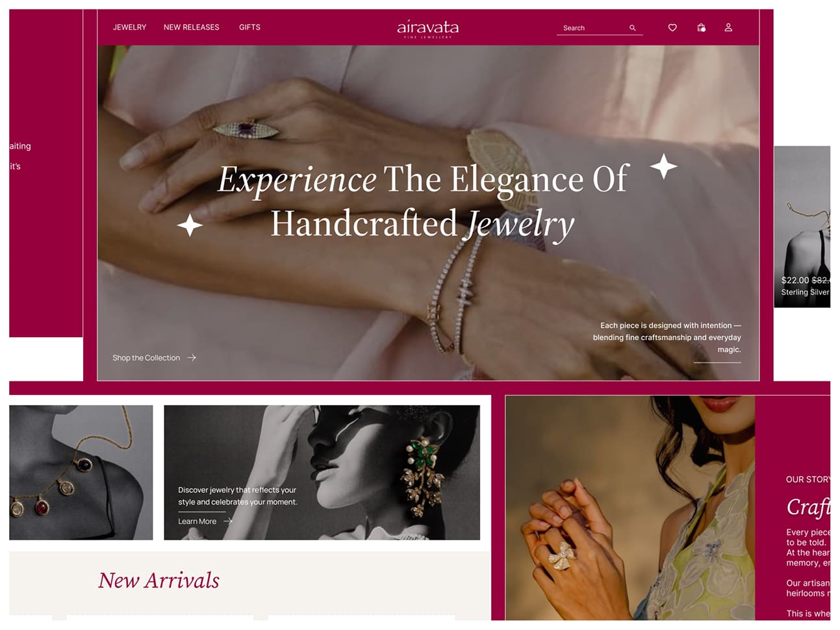The width and height of the screenshot is (840, 630).
Task: Select the gemstone necklace thumbnail
Action: pos(81,472)
